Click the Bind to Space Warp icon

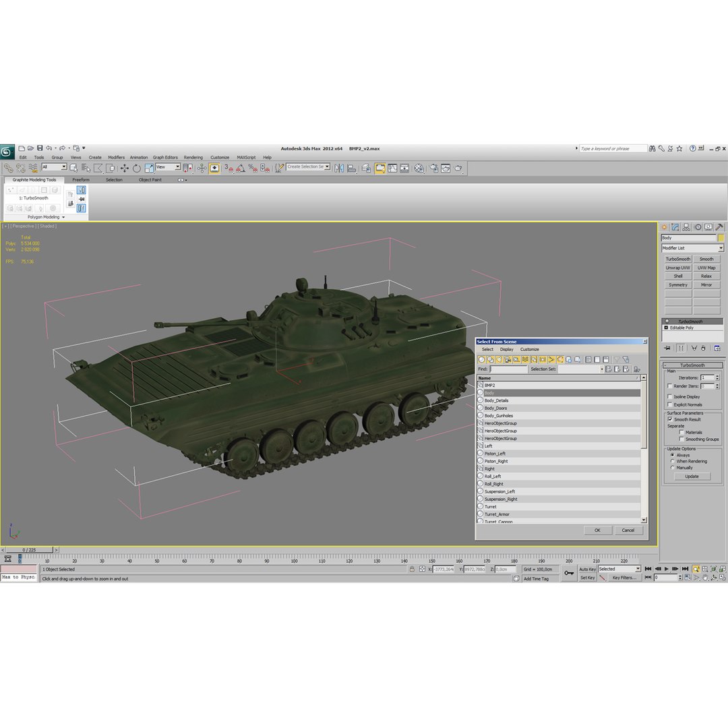pos(33,168)
